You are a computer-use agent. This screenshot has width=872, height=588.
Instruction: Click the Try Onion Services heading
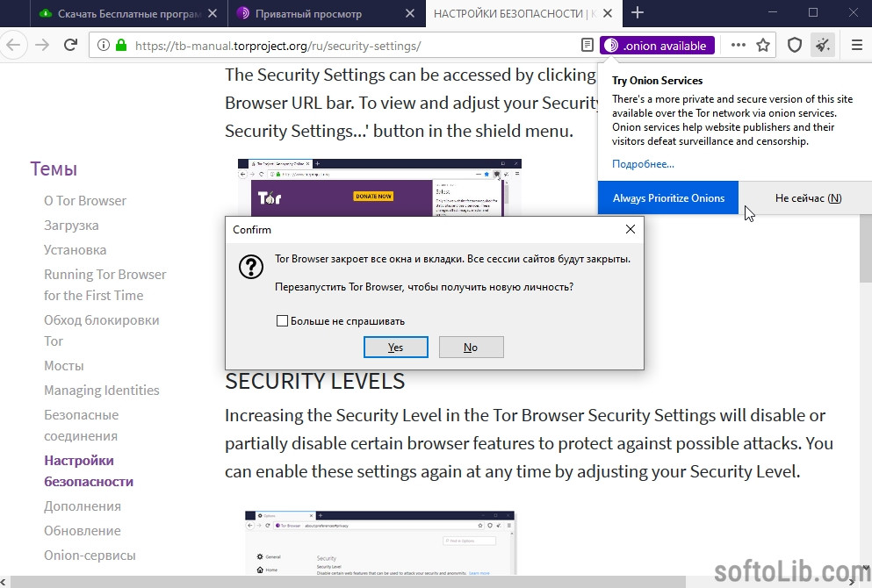[658, 81]
